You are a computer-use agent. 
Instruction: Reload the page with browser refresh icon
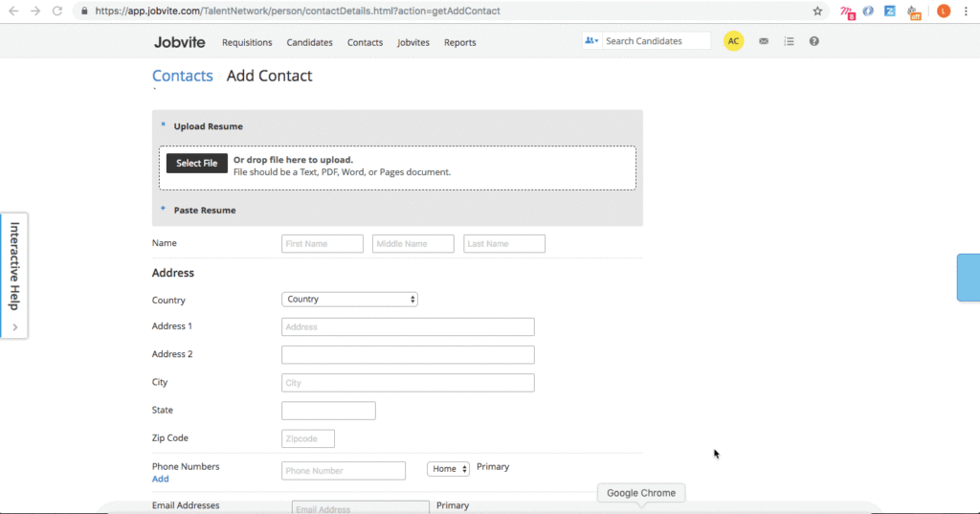coord(57,11)
